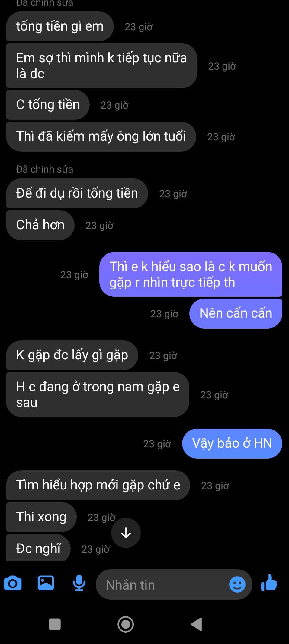Tap the 'Nên cấn cấn' message bubble
289x644 pixels.
(236, 313)
